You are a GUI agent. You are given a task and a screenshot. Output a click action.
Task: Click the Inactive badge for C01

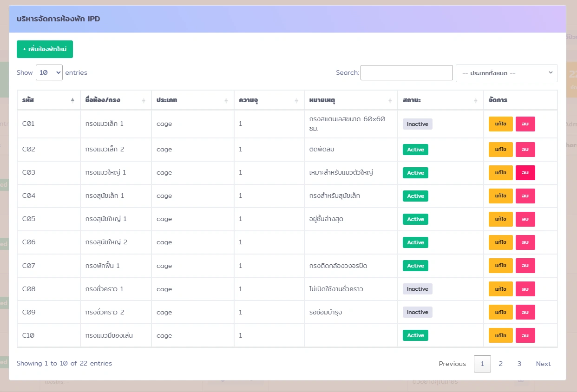coord(417,124)
